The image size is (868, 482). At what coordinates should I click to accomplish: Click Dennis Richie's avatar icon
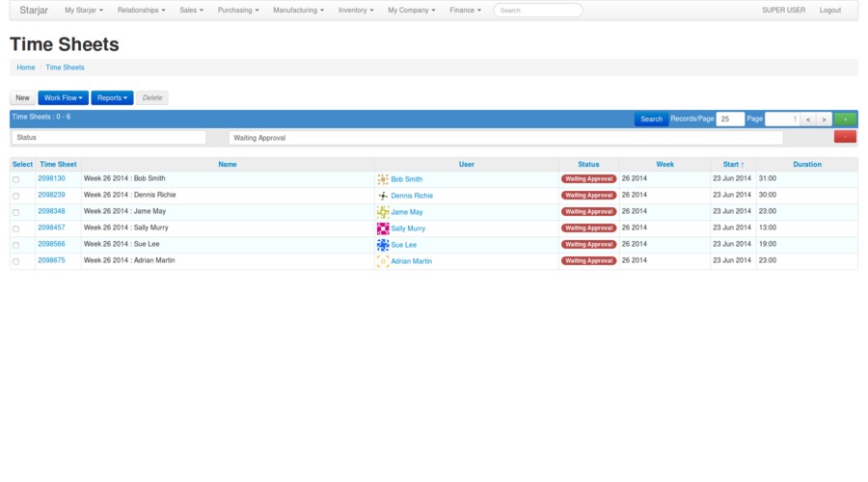pos(383,196)
